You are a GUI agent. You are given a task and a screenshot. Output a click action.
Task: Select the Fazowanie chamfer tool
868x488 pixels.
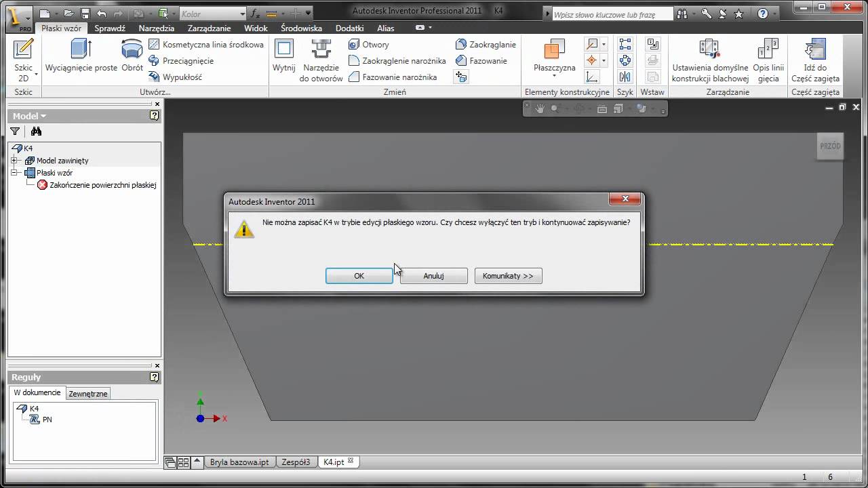click(481, 61)
